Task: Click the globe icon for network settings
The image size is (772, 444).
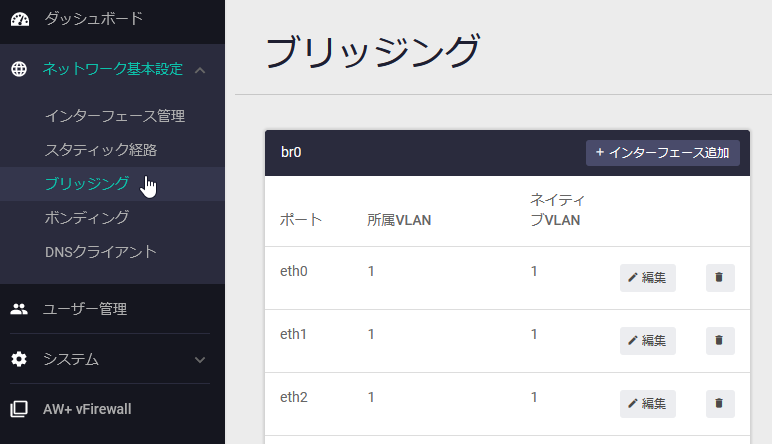Action: (x=19, y=69)
